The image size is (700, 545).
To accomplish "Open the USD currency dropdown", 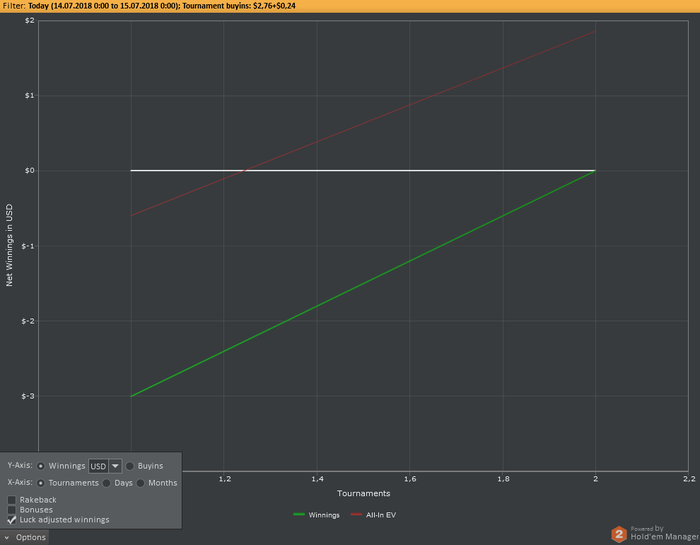I will [115, 466].
